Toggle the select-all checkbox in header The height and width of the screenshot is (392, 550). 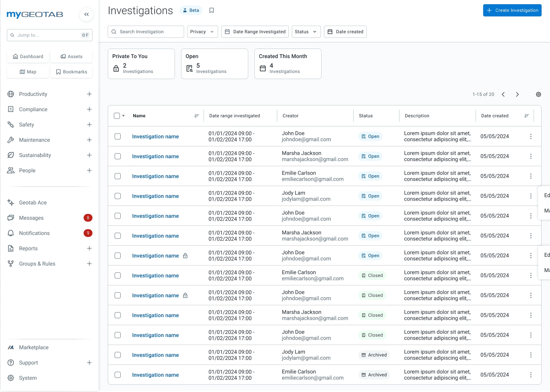(117, 116)
